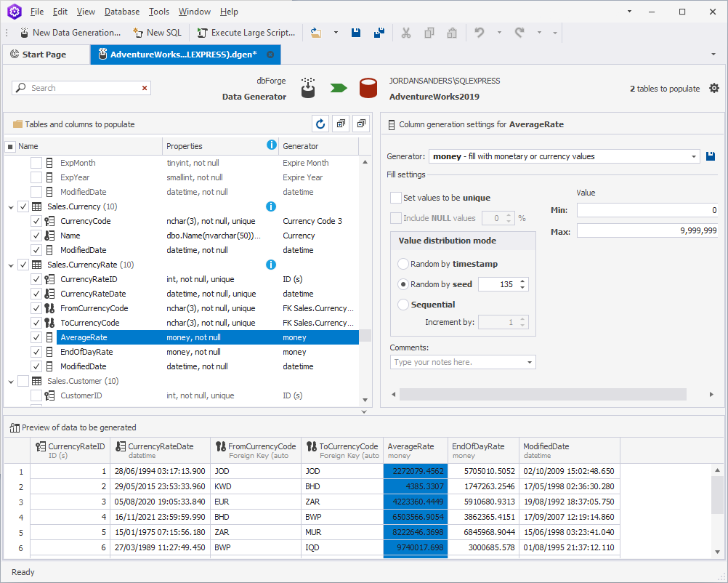This screenshot has height=583, width=728.
Task: Collapse the Sales.CurrencyRate table node
Action: tap(11, 265)
